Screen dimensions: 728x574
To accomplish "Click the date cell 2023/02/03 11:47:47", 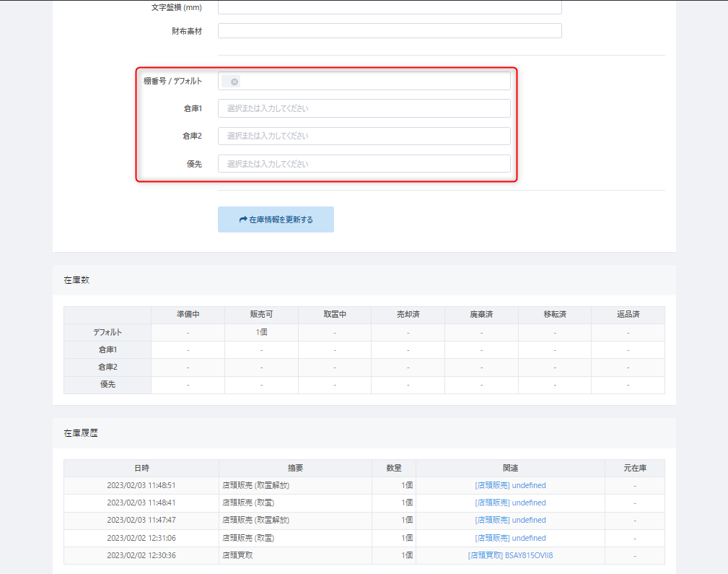I will (141, 520).
